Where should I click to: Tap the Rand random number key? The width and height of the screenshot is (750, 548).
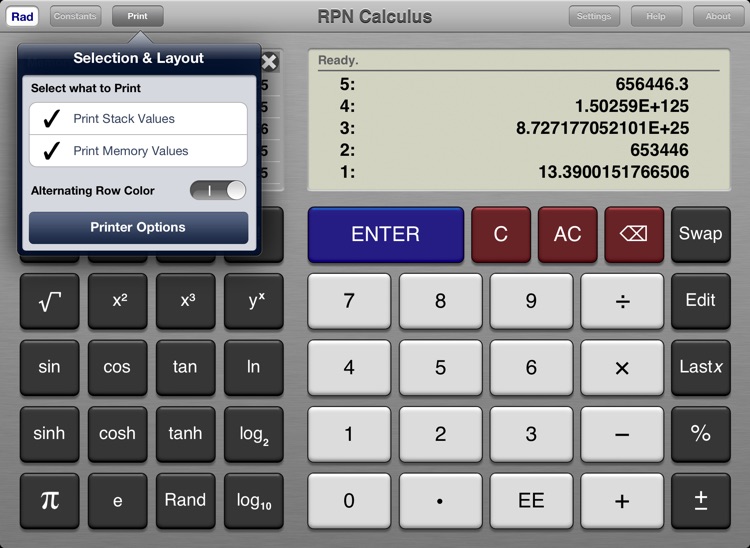coord(186,500)
